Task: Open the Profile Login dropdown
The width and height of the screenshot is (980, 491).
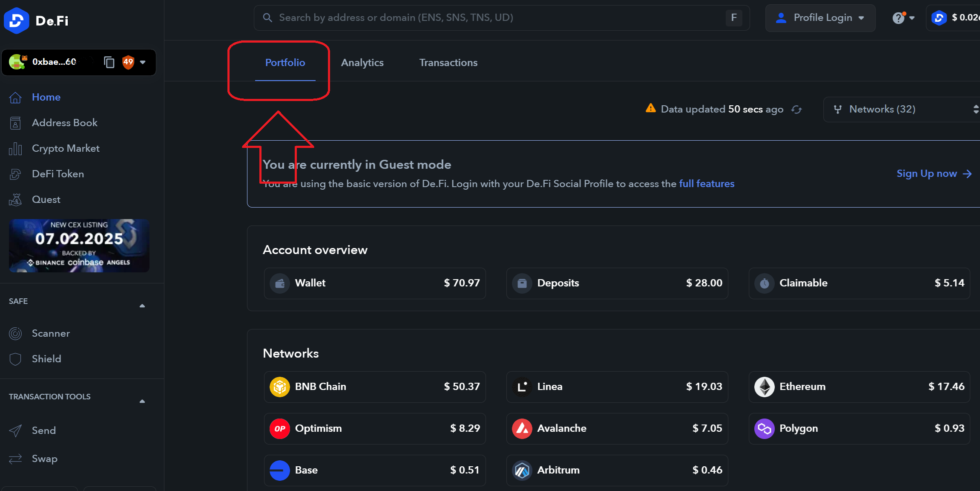Action: 820,18
